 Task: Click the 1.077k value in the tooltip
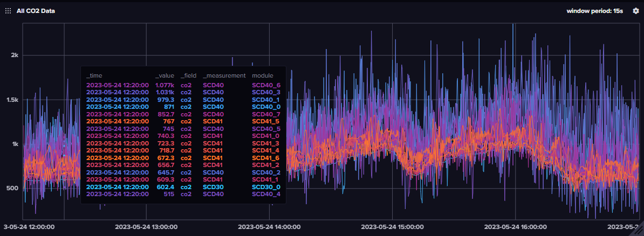[x=165, y=85]
